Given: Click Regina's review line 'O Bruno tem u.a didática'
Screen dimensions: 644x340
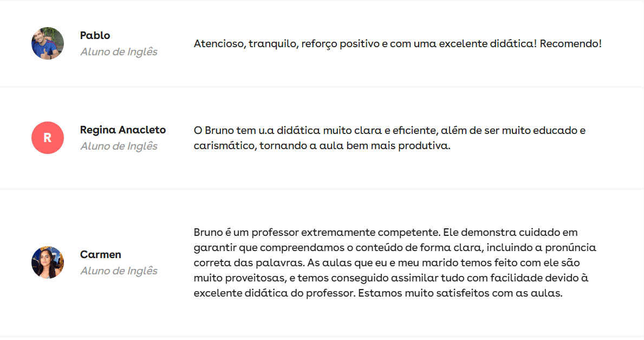Looking at the screenshot, I should click(390, 130).
